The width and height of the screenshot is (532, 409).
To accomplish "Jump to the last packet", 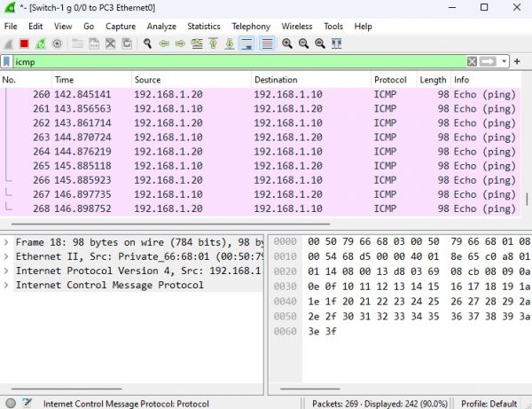I will (x=230, y=43).
